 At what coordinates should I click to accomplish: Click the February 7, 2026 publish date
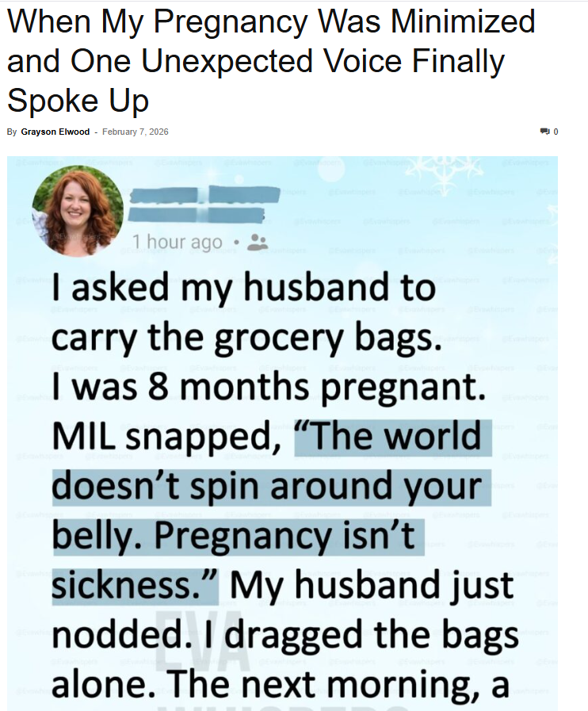point(136,132)
